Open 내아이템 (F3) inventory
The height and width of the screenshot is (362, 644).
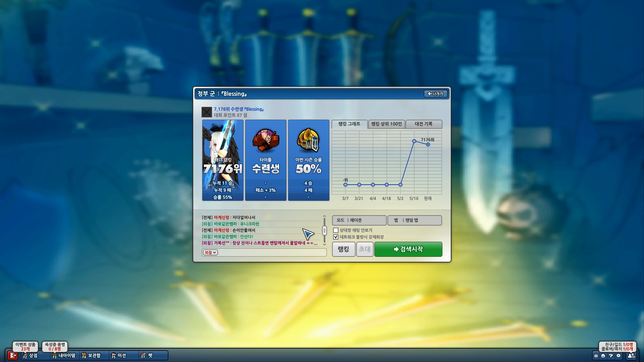(64, 356)
